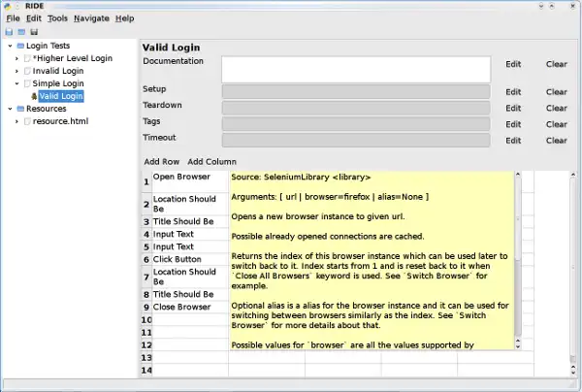This screenshot has height=392, width=582.
Task: Click the file icon beside resource.html
Action: pos(27,121)
